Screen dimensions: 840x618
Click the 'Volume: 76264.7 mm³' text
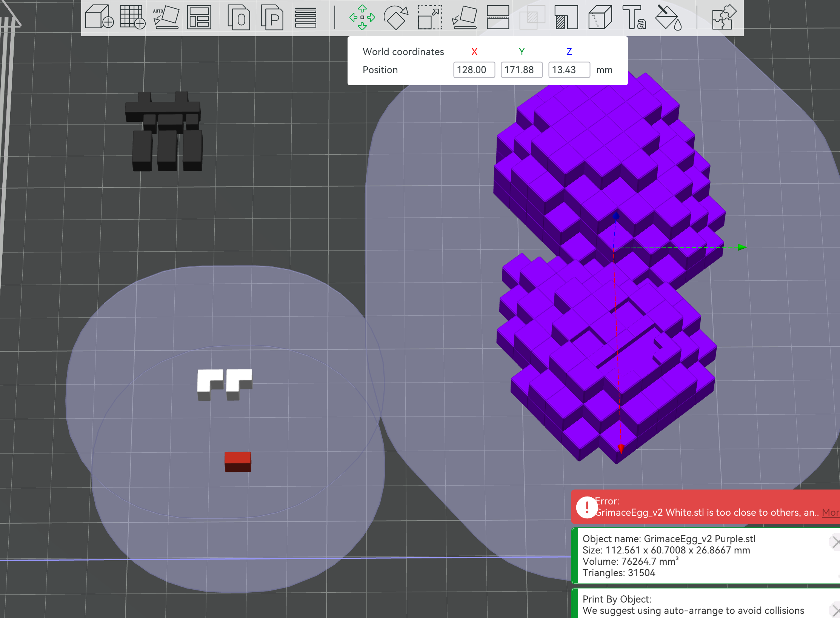pos(630,561)
